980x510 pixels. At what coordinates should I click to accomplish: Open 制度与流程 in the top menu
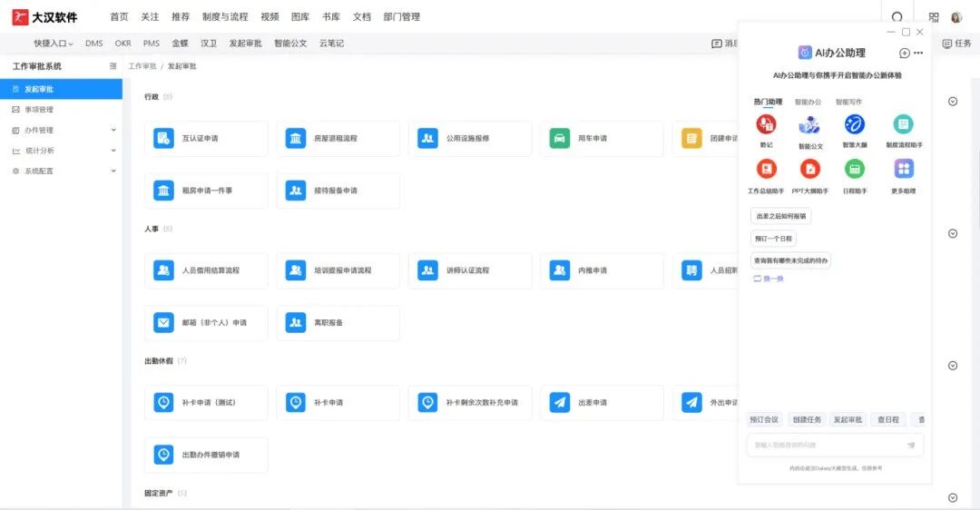pyautogui.click(x=224, y=17)
